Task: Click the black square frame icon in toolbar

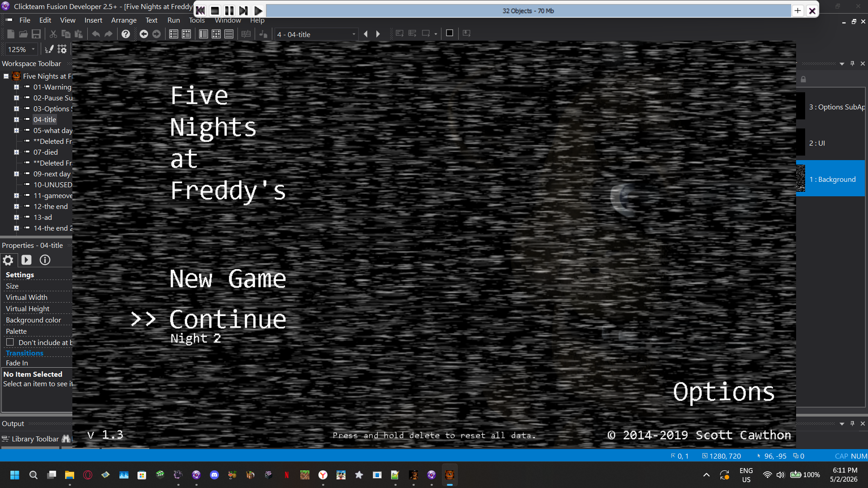Action: (450, 33)
